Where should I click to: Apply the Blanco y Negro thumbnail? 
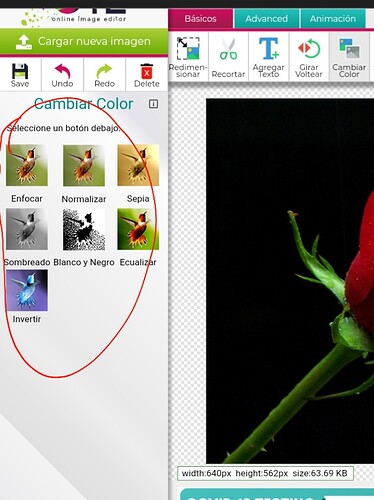coord(84,229)
